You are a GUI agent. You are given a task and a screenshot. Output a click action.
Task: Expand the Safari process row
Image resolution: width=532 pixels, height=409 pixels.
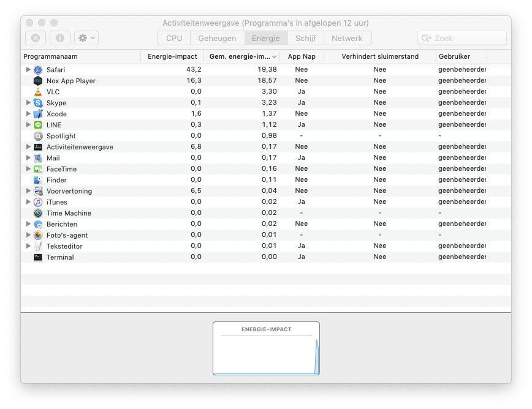pos(28,69)
